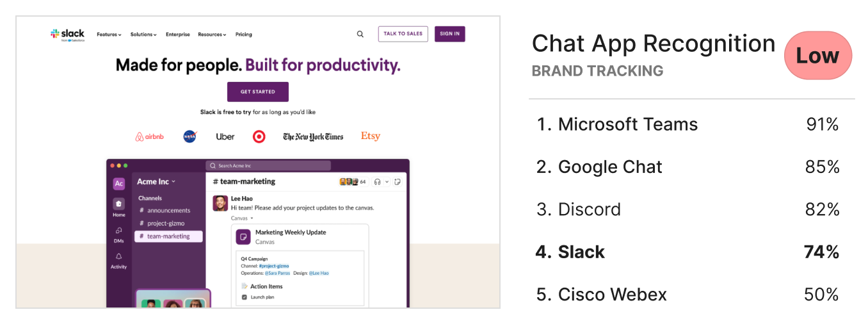Click the GET STARTED button
Image resolution: width=868 pixels, height=328 pixels.
[258, 92]
